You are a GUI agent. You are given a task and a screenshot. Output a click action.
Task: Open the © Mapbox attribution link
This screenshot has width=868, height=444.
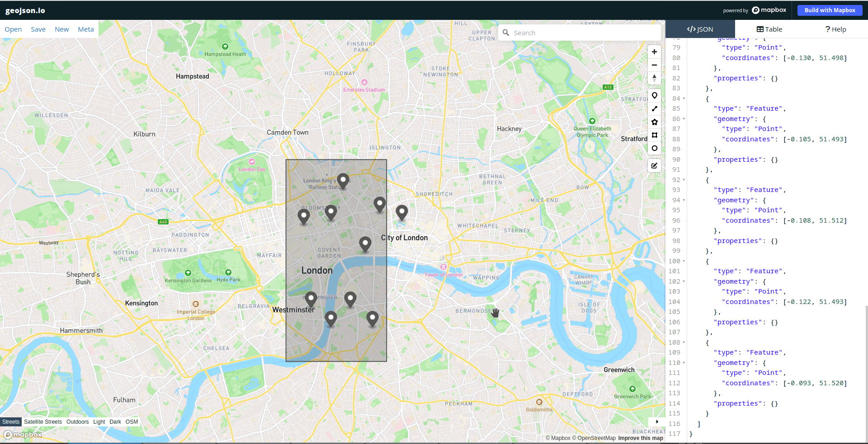(558, 438)
